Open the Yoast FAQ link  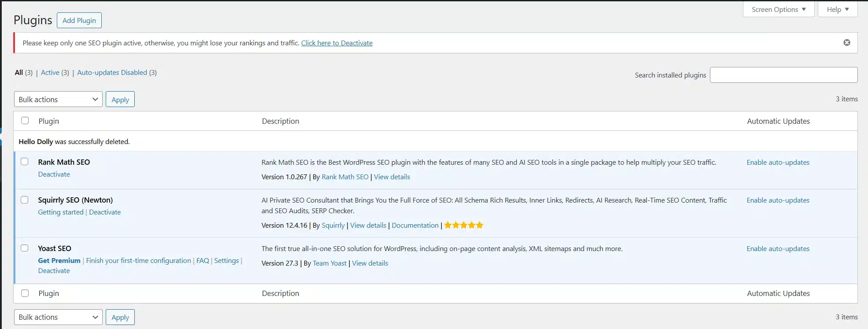click(x=203, y=260)
